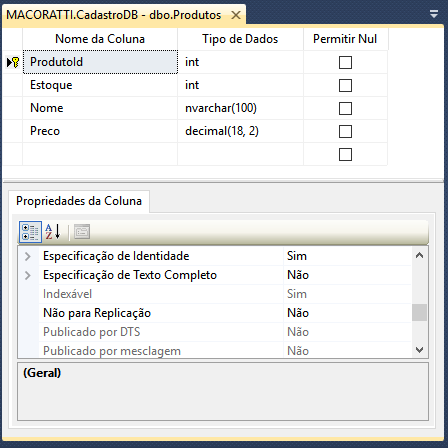Sort properties alphabetically with A-Z icon
The width and height of the screenshot is (448, 448).
click(53, 232)
